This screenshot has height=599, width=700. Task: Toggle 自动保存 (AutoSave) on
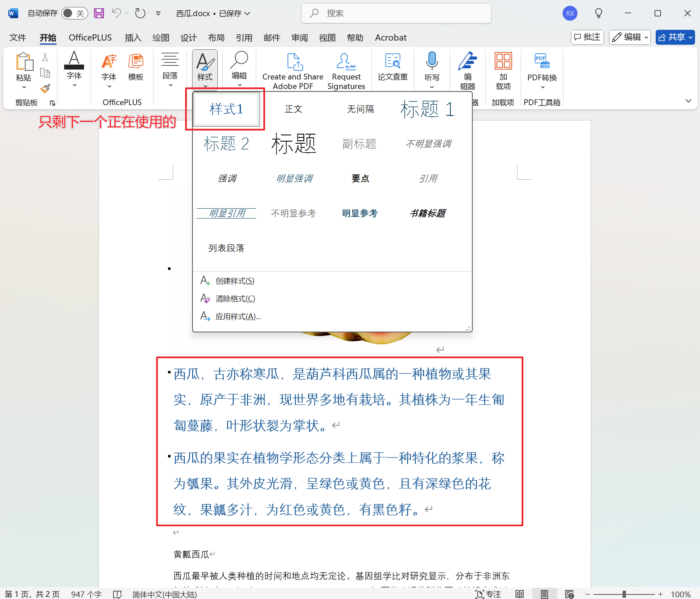point(74,13)
